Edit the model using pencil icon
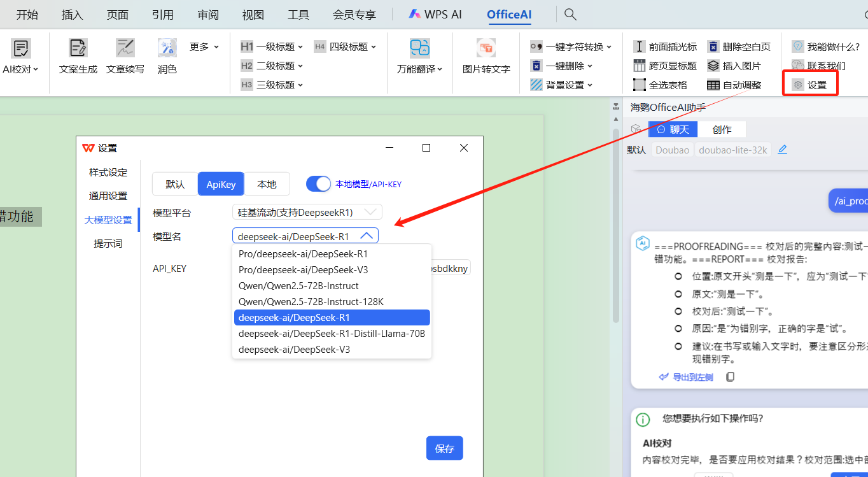 point(783,150)
